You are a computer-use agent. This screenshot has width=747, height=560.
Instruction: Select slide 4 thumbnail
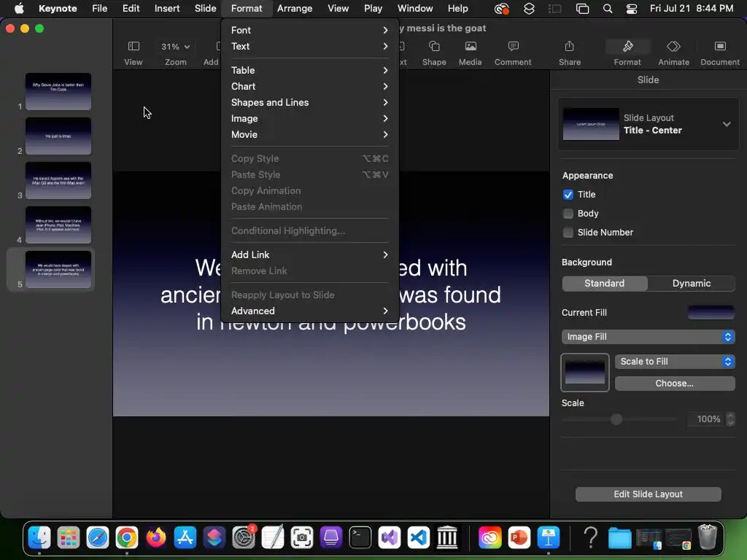(x=58, y=225)
